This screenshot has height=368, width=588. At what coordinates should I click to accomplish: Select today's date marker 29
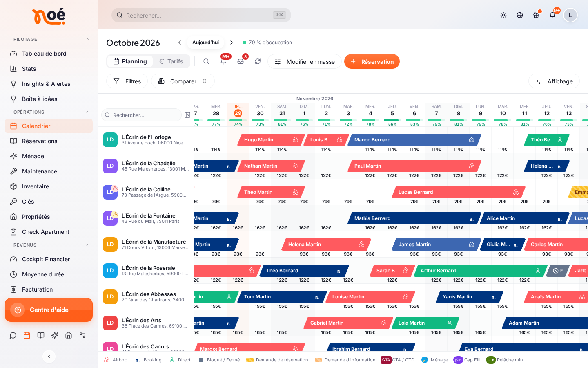(238, 113)
